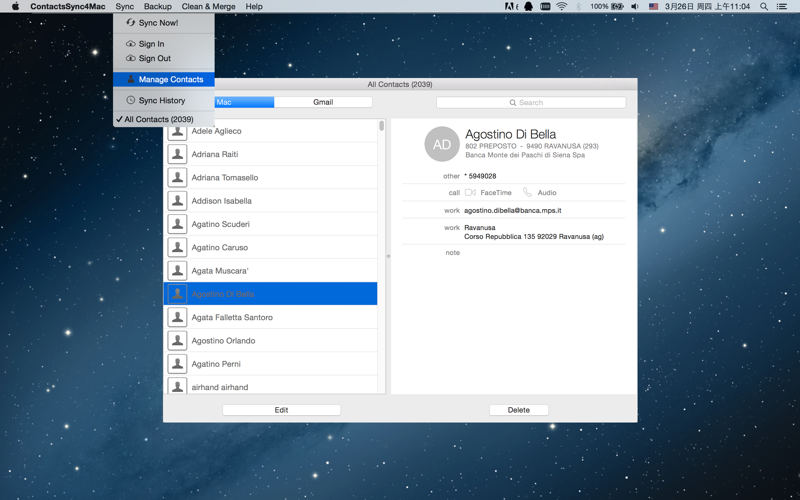Select contact airhand airhand

pyautogui.click(x=270, y=386)
